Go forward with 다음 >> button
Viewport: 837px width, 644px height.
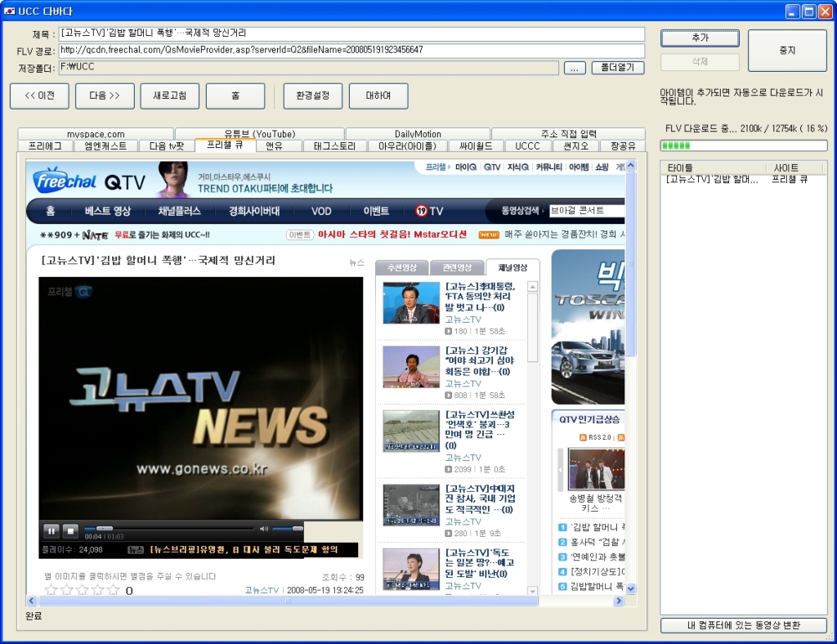[105, 96]
